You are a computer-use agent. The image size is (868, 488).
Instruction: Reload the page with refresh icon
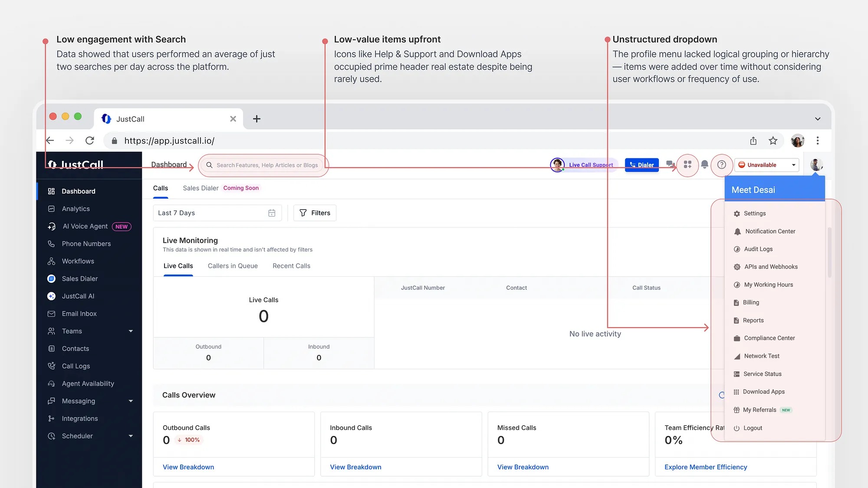click(90, 141)
